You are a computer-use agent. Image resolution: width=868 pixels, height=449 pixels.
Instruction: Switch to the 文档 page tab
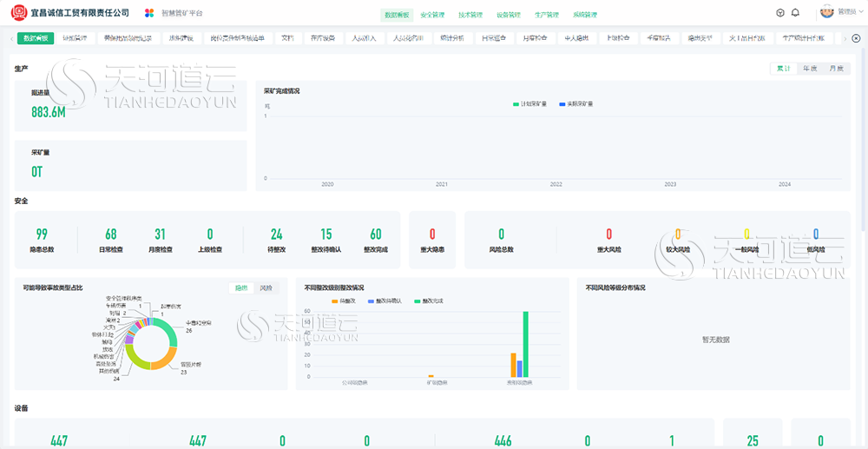pyautogui.click(x=288, y=38)
